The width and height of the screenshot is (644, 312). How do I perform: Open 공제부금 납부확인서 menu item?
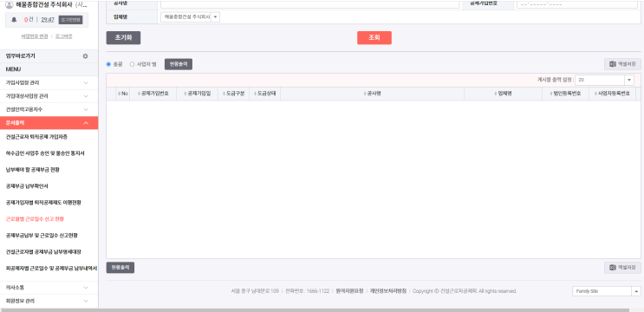27,186
